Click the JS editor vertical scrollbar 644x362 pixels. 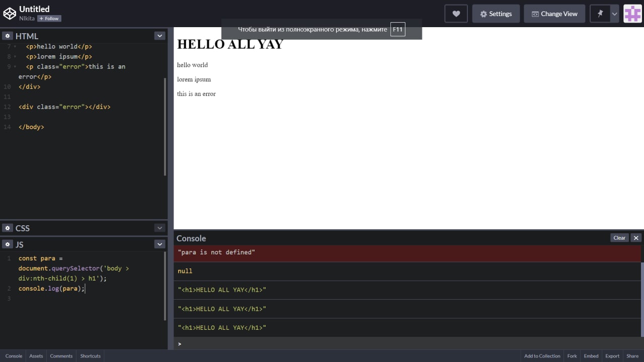165,286
